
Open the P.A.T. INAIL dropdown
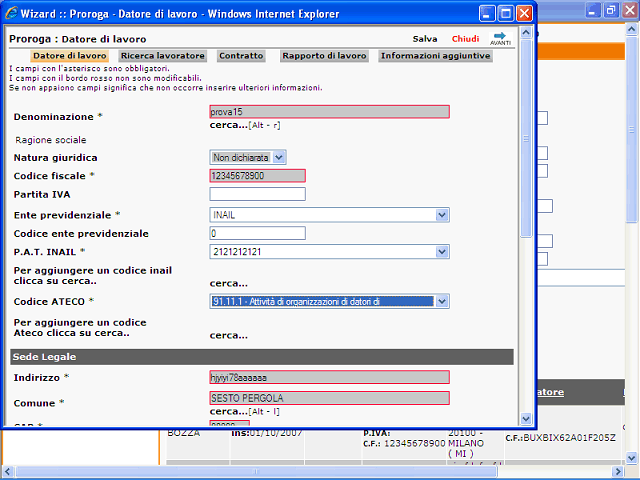pos(442,252)
